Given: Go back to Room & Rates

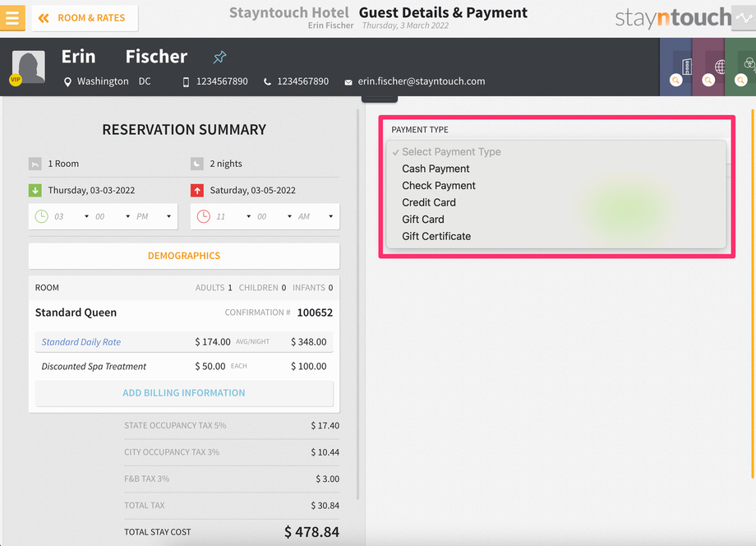Looking at the screenshot, I should tap(85, 18).
